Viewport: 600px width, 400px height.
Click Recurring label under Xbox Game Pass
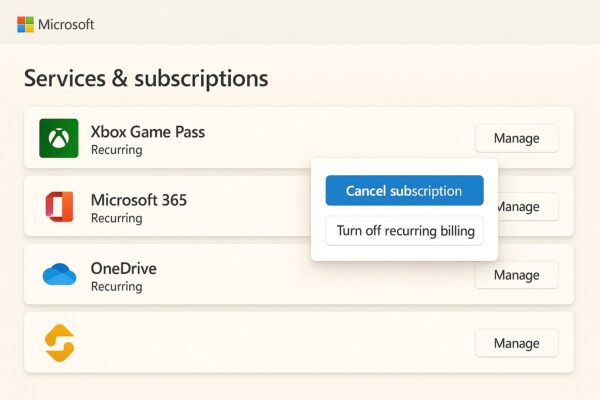pyautogui.click(x=117, y=150)
